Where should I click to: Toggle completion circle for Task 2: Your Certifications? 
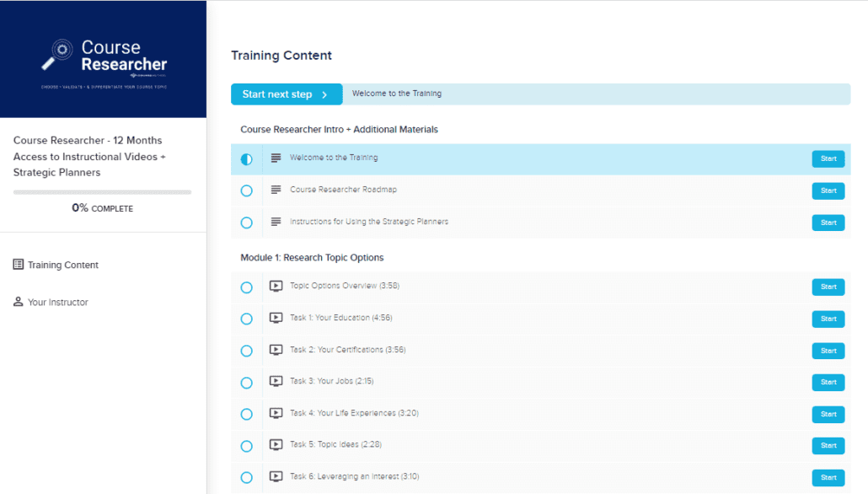pyautogui.click(x=246, y=351)
